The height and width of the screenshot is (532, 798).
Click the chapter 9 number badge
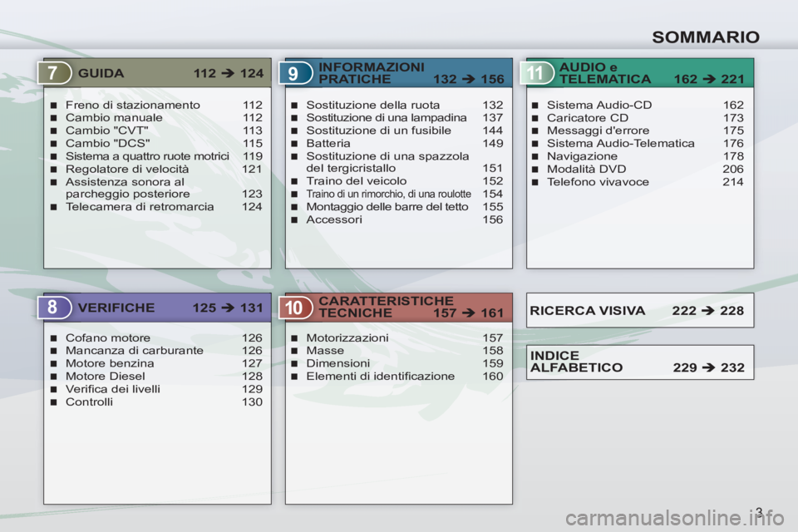click(294, 73)
